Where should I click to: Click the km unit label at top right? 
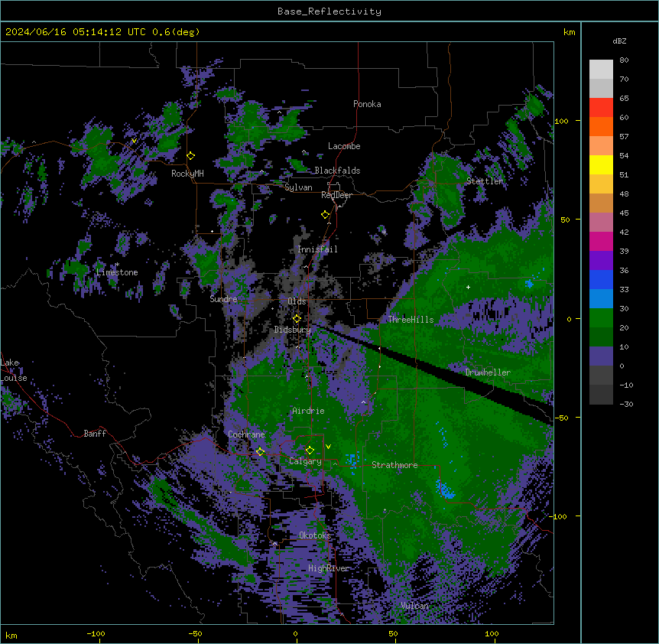(x=569, y=32)
